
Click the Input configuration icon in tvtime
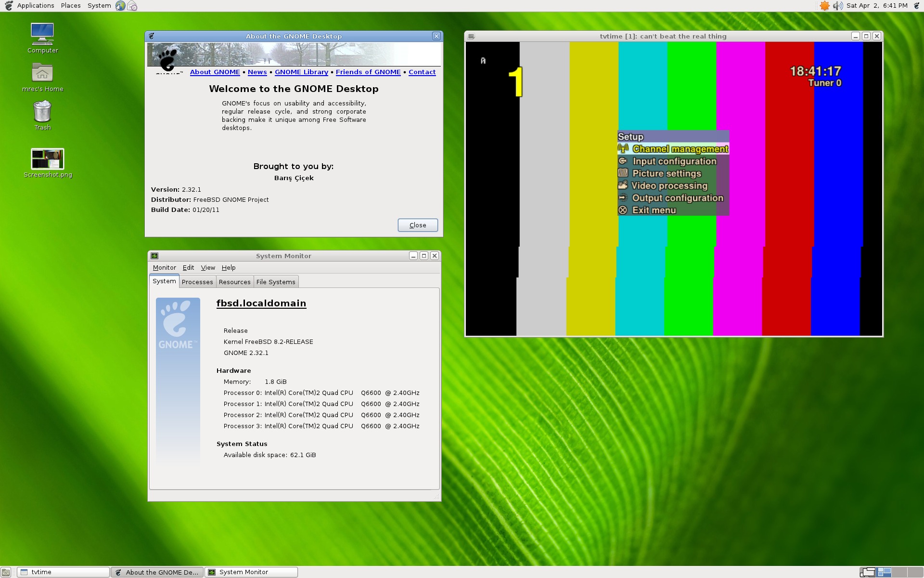click(623, 161)
